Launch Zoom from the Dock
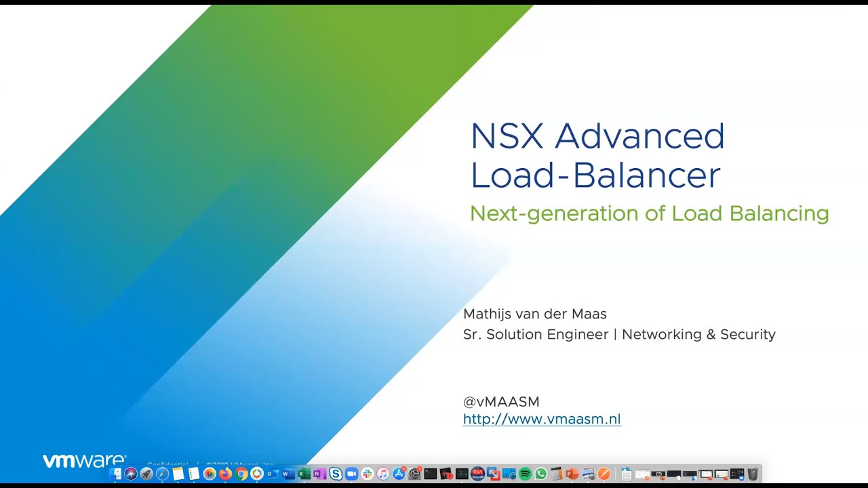 pos(351,474)
